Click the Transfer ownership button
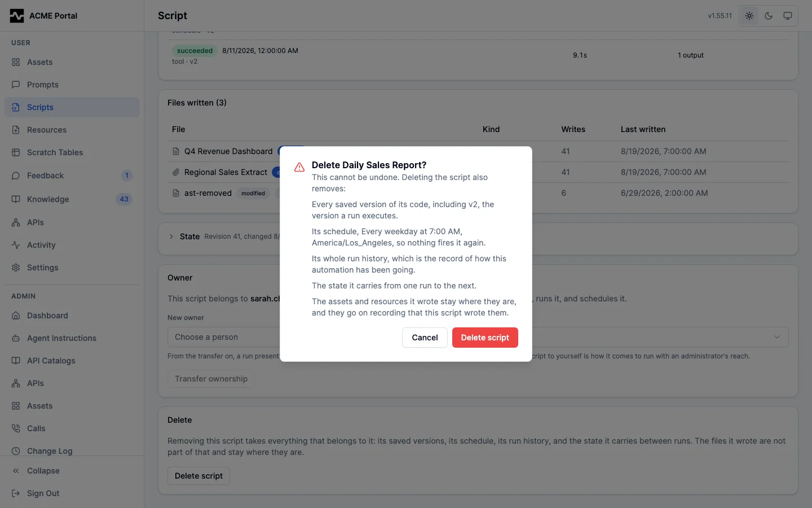 tap(211, 379)
